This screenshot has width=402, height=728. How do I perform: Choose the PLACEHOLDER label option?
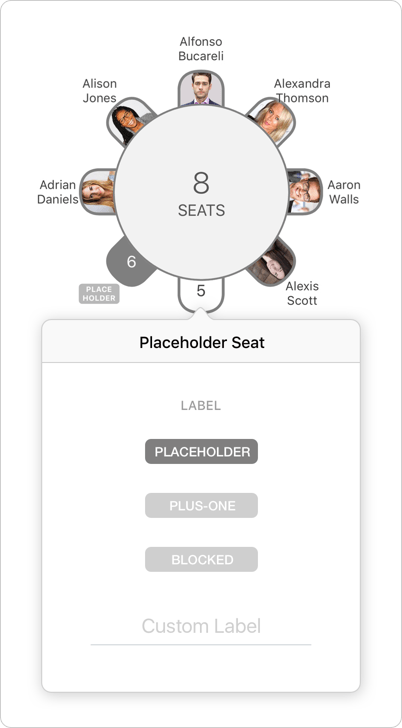[x=201, y=451]
